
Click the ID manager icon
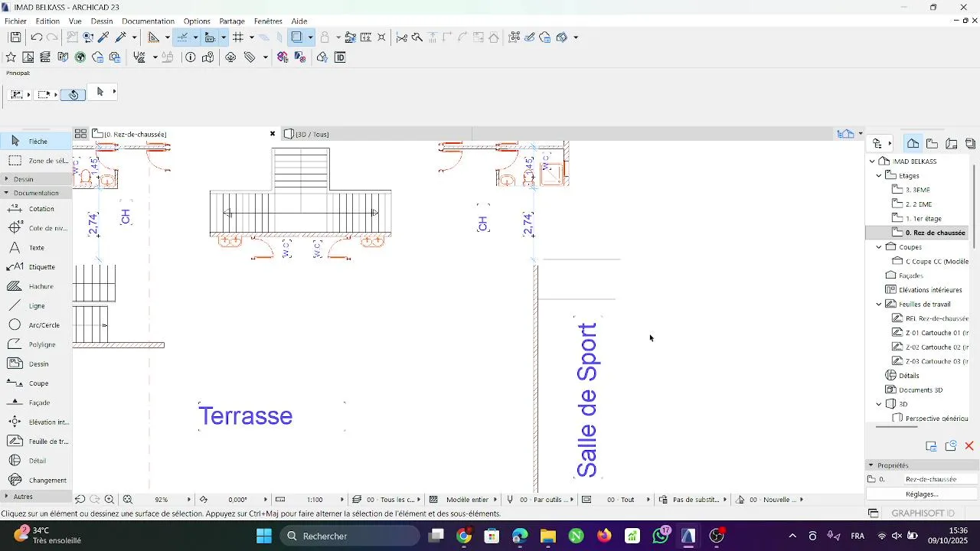point(341,57)
